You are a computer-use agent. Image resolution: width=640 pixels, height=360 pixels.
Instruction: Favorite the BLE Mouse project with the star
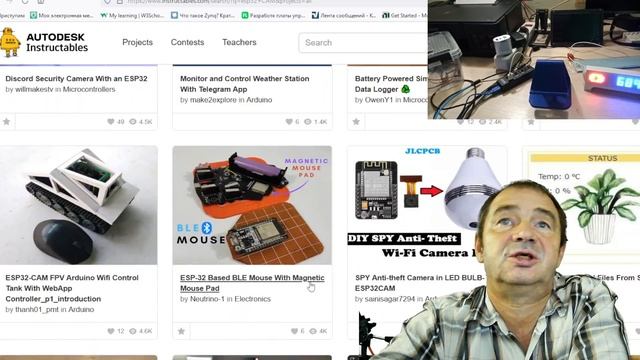click(x=182, y=331)
